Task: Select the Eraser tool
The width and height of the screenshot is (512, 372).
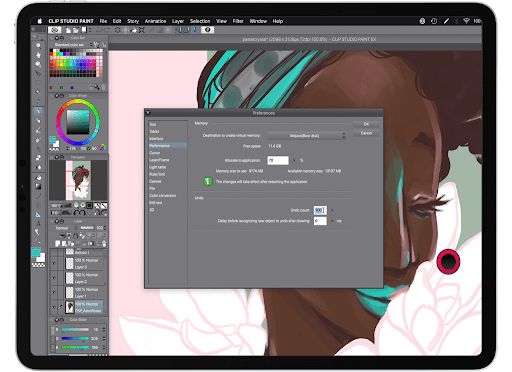Action: [x=38, y=158]
